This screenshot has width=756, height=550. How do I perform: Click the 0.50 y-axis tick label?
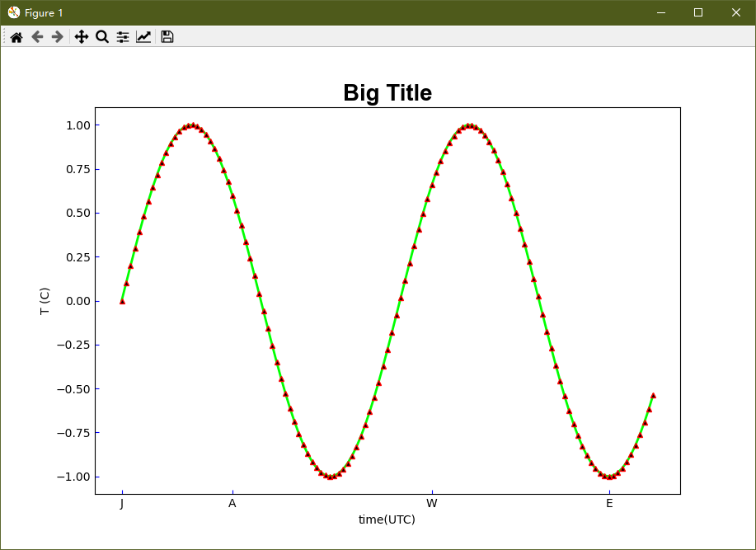coord(78,213)
